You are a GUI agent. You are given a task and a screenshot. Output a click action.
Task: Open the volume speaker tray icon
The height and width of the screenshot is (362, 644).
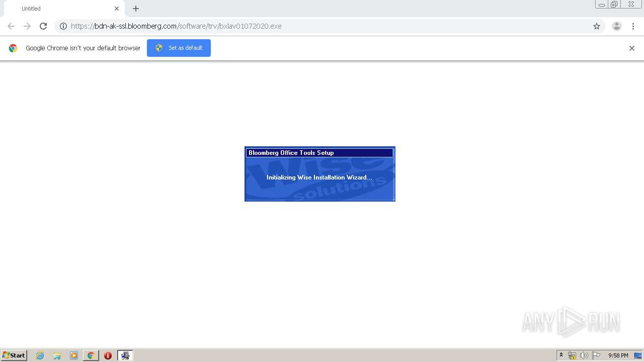[x=584, y=355]
